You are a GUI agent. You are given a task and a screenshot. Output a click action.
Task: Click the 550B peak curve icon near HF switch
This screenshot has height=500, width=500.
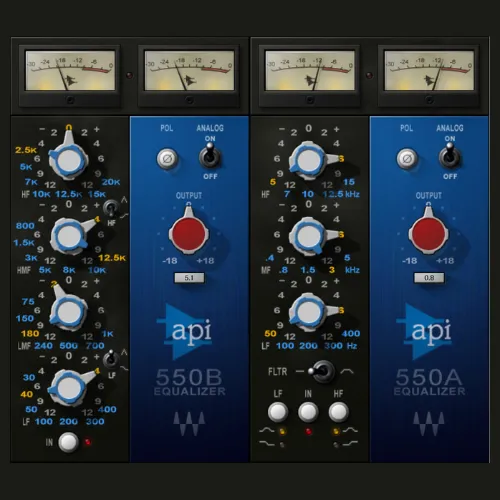tap(124, 200)
